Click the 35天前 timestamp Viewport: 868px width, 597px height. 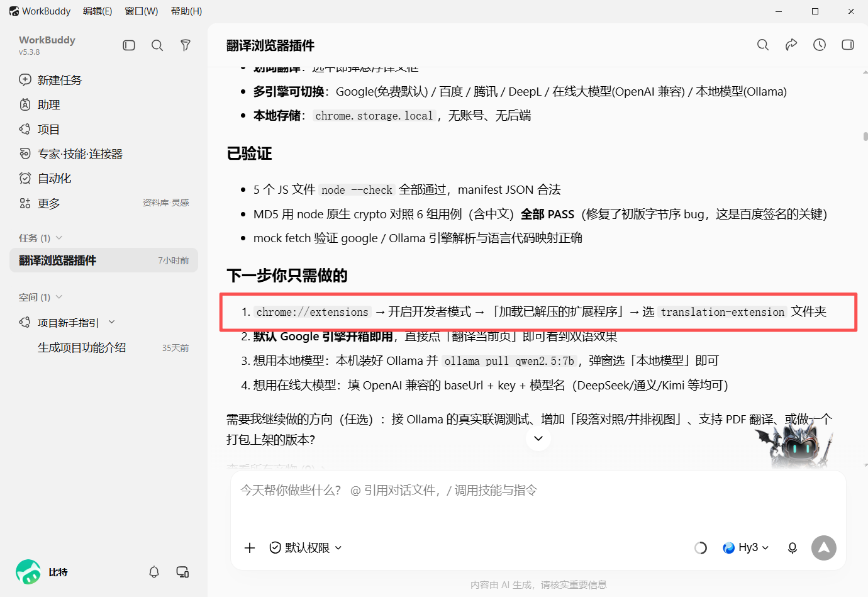175,348
